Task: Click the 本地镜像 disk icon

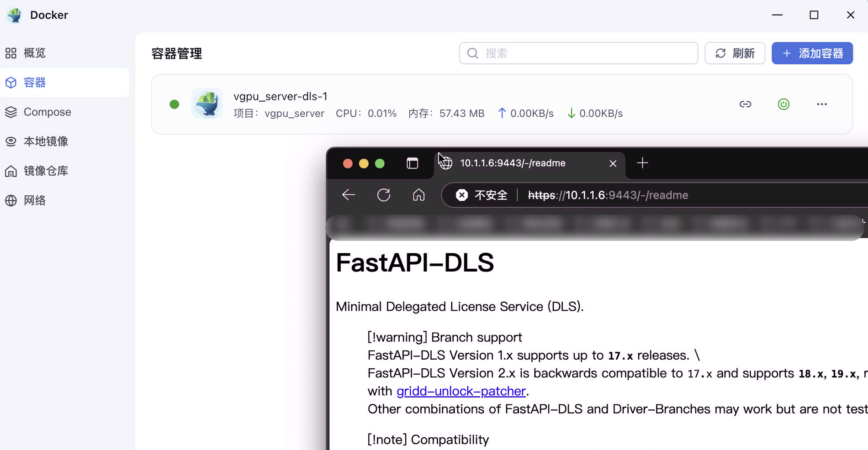Action: tap(11, 141)
